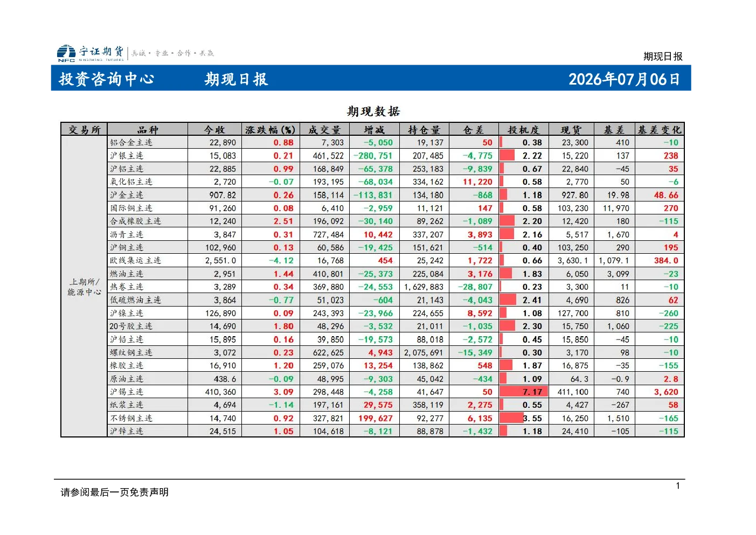Click the 请参阅最后一页免责声明 footer note
Screen dimensions: 756x535
[x=115, y=492]
